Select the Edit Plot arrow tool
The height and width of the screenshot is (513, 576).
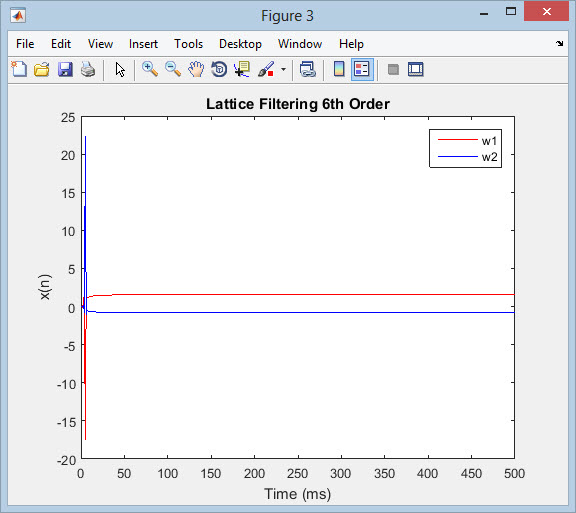pyautogui.click(x=120, y=69)
